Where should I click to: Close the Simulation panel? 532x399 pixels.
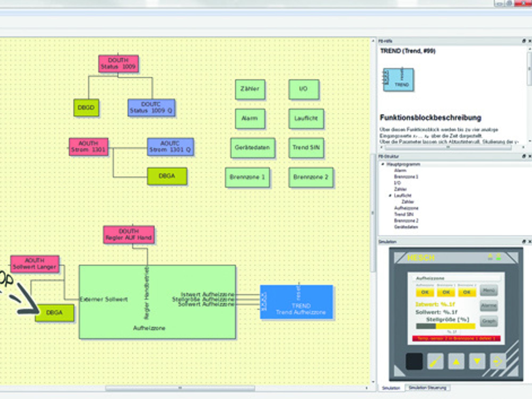click(x=530, y=242)
